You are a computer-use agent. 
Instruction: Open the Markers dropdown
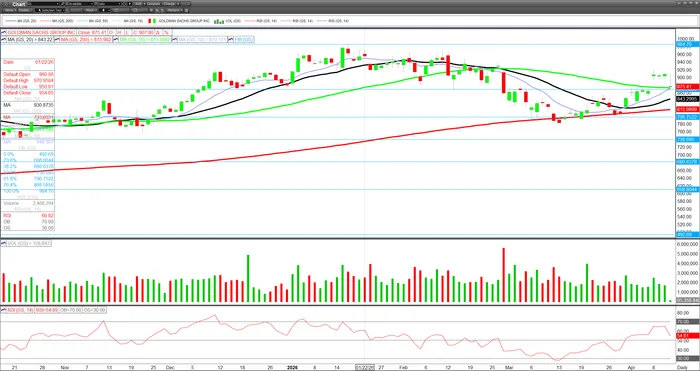[x=175, y=10]
